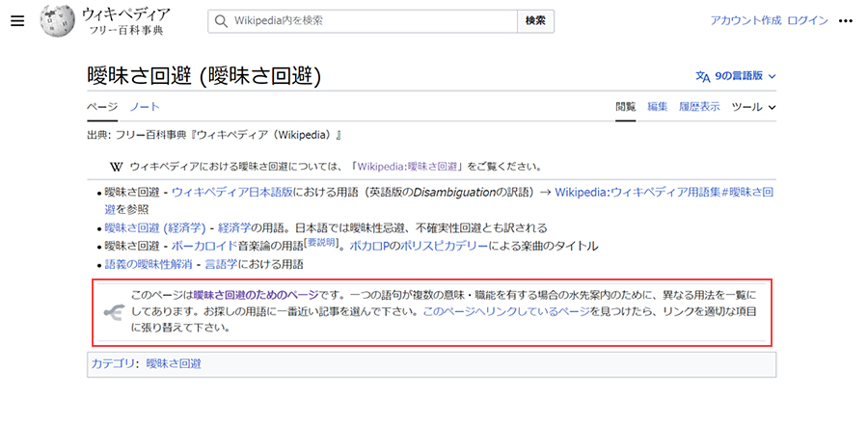868x424 pixels.
Task: Open 曖昧さ回避のためのページ link in notice box
Action: pos(257,295)
